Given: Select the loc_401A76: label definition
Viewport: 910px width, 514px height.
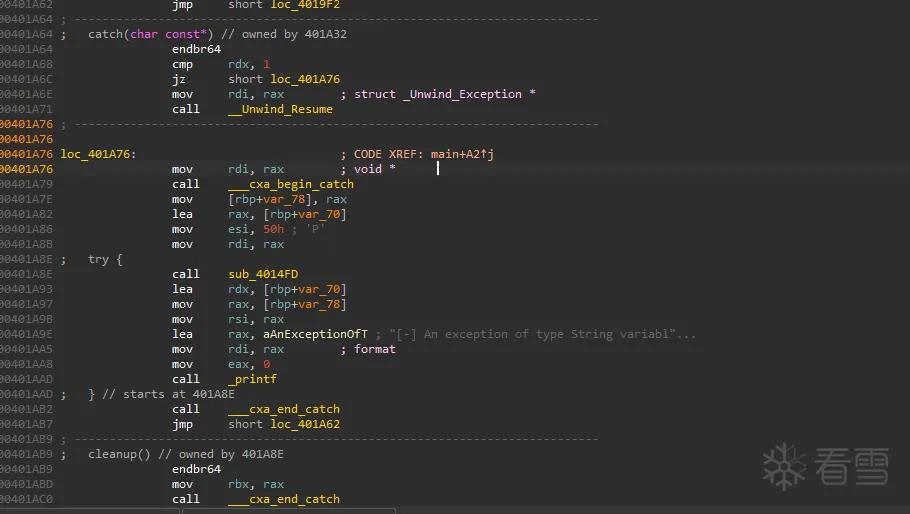Looking at the screenshot, I should click(x=98, y=154).
